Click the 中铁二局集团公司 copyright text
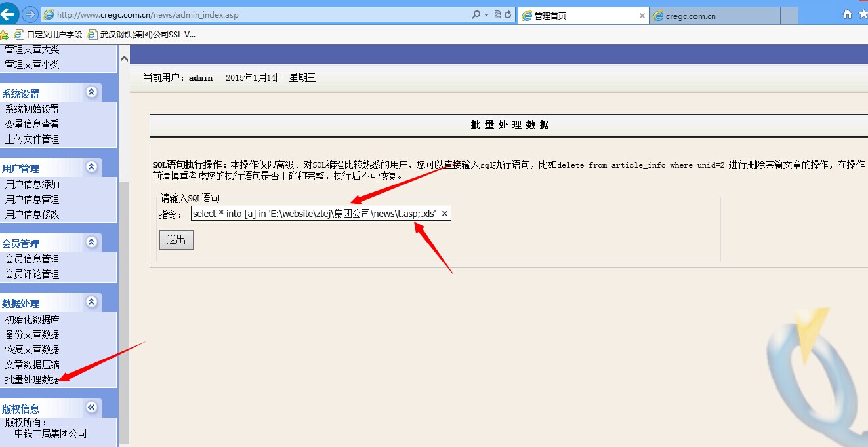The image size is (868, 447). coord(51,433)
